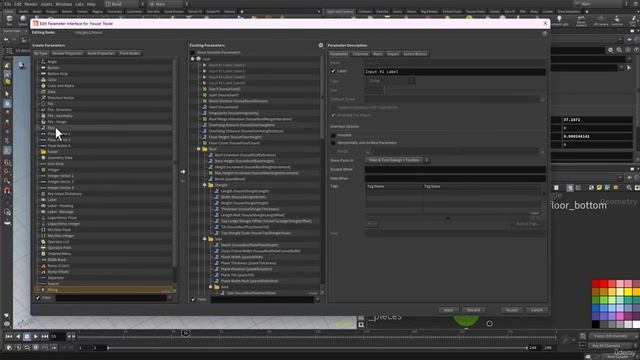640x360 pixels.
Task: Enable the Invisible checkbox
Action: tap(333, 135)
